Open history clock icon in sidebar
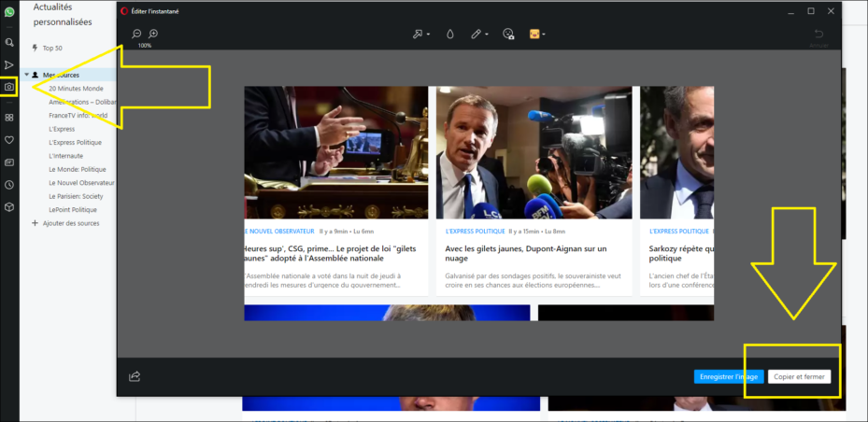This screenshot has height=422, width=868. pyautogui.click(x=8, y=185)
